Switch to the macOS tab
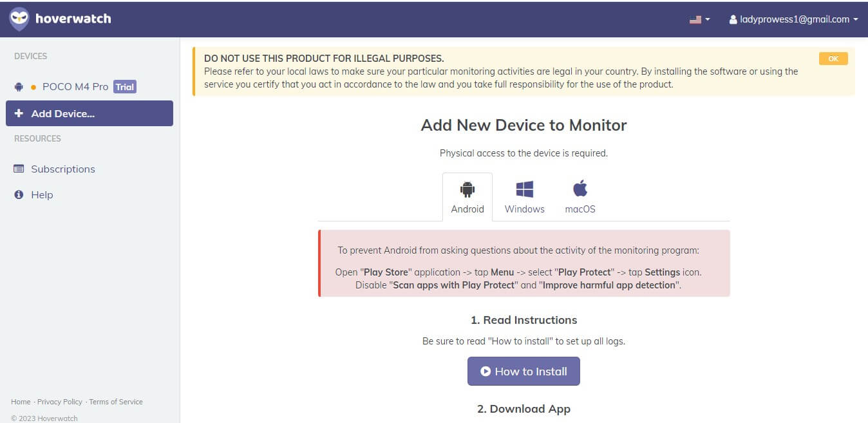868x423 pixels. [580, 197]
